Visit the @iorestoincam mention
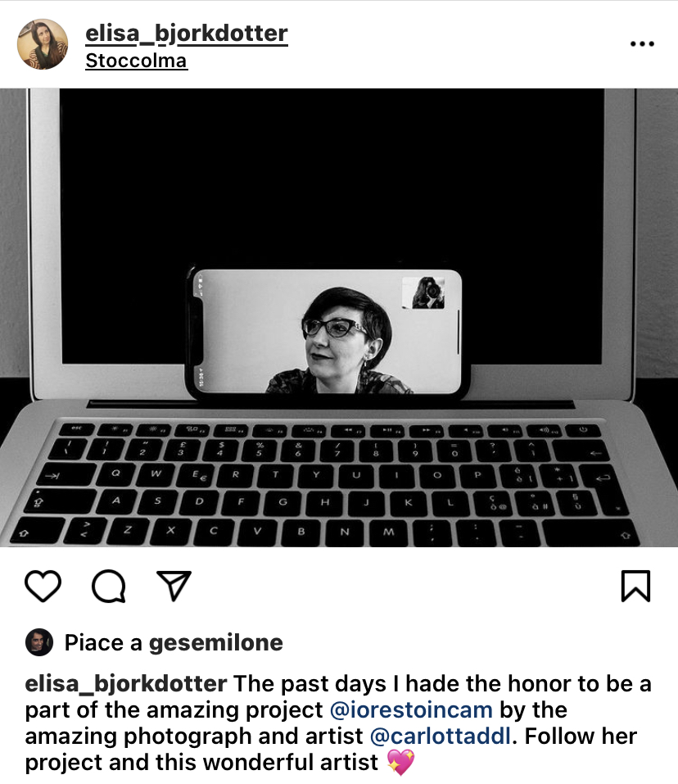Screen dimensions: 678x784 411,710
